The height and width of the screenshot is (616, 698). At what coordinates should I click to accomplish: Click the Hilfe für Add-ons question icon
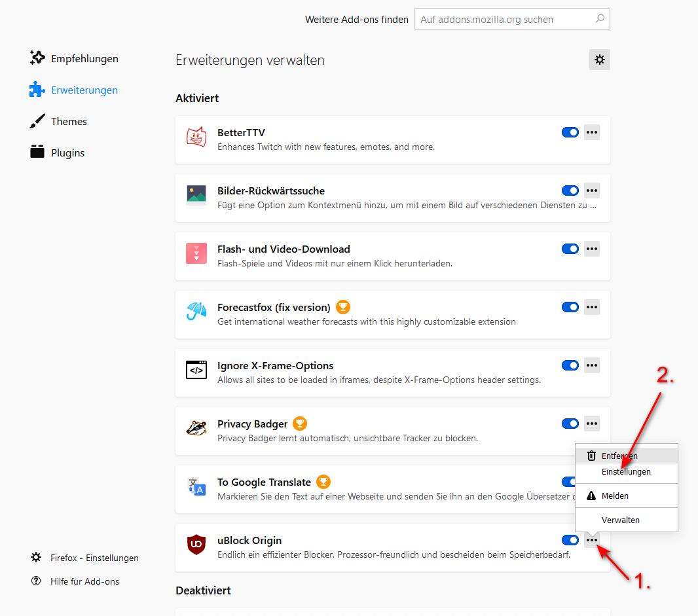click(x=36, y=581)
